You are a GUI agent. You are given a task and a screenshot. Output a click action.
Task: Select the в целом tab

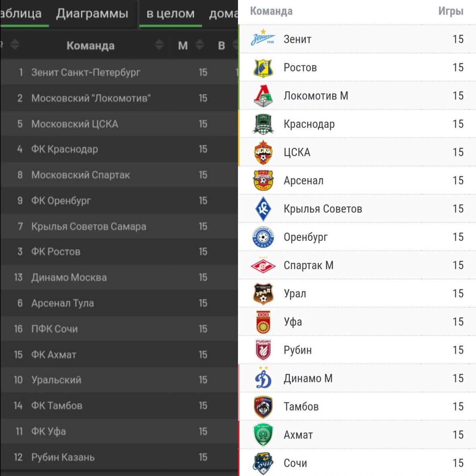(171, 13)
